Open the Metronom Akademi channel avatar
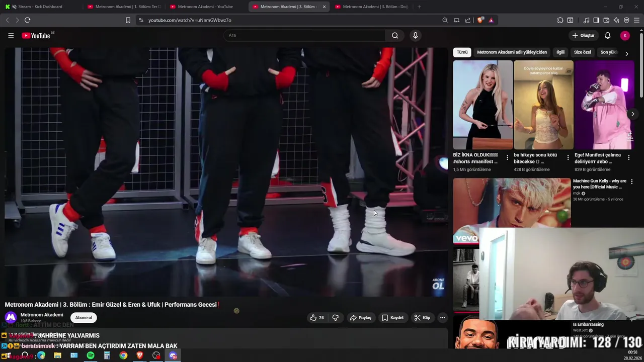The image size is (644, 362). (x=11, y=318)
